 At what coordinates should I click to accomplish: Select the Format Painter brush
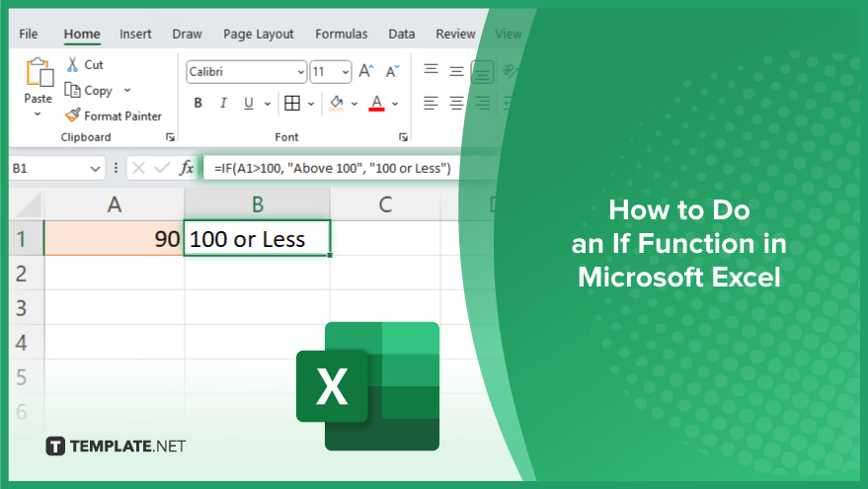tap(72, 116)
